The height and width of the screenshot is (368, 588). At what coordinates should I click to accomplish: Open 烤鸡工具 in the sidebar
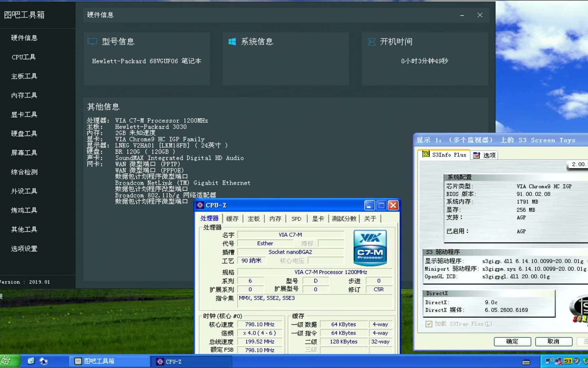click(24, 210)
